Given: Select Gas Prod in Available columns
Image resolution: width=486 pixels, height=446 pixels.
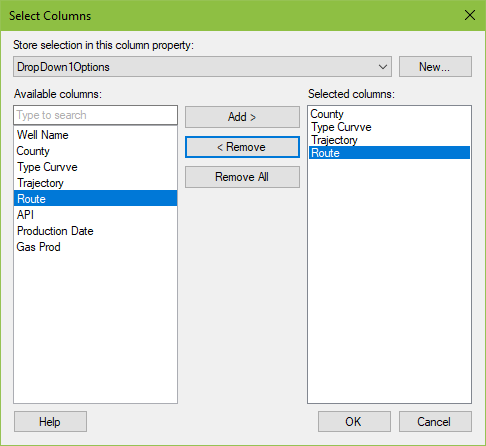Looking at the screenshot, I should pos(95,247).
